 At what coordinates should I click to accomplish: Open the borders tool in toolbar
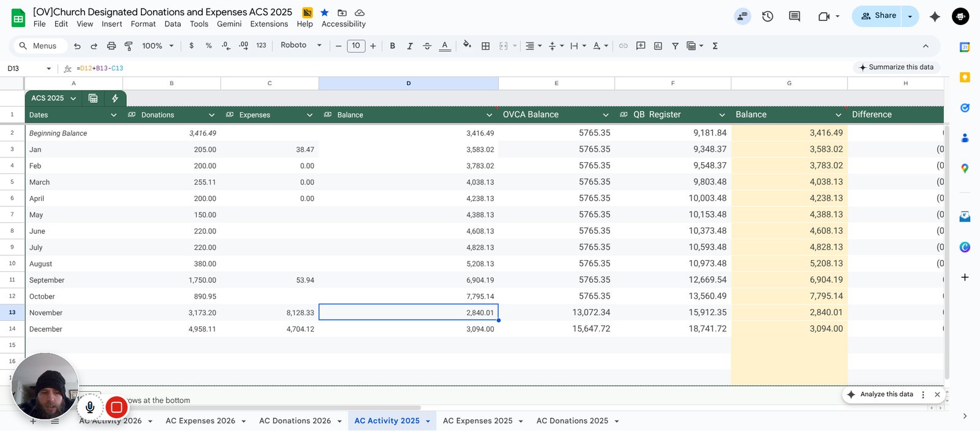coord(486,46)
